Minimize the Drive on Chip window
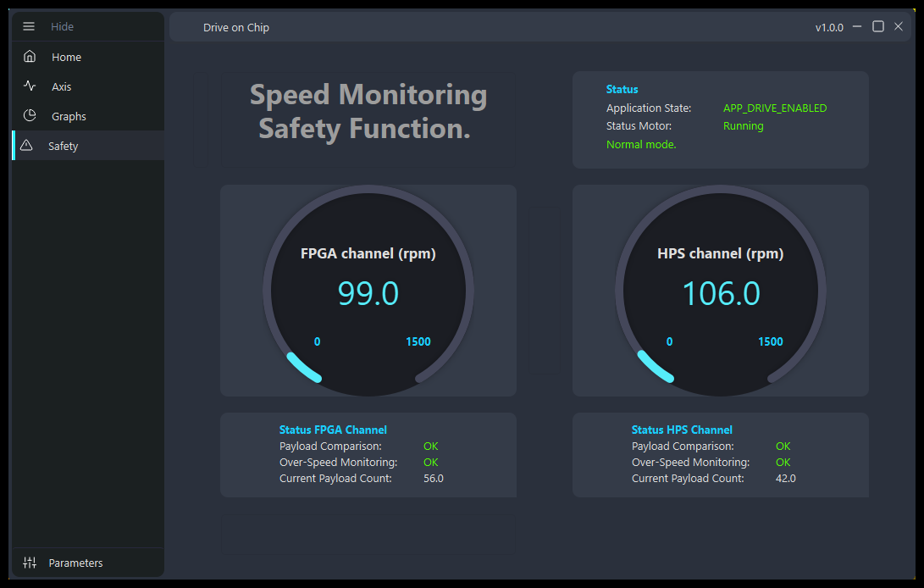 857,26
